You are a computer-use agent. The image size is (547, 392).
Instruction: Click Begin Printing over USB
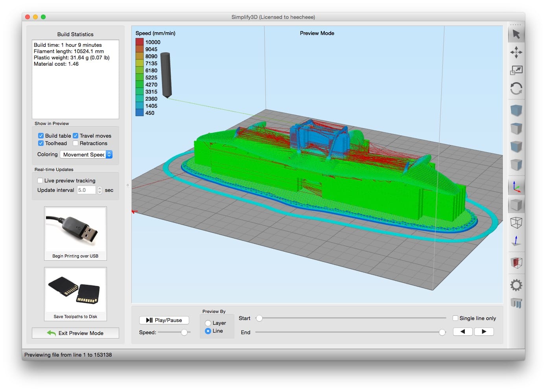tap(76, 234)
